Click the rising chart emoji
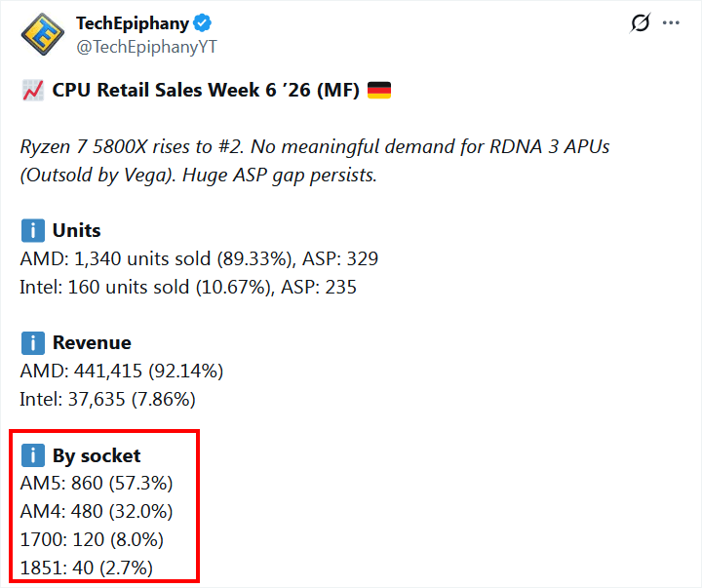702x588 pixels. coord(31,91)
